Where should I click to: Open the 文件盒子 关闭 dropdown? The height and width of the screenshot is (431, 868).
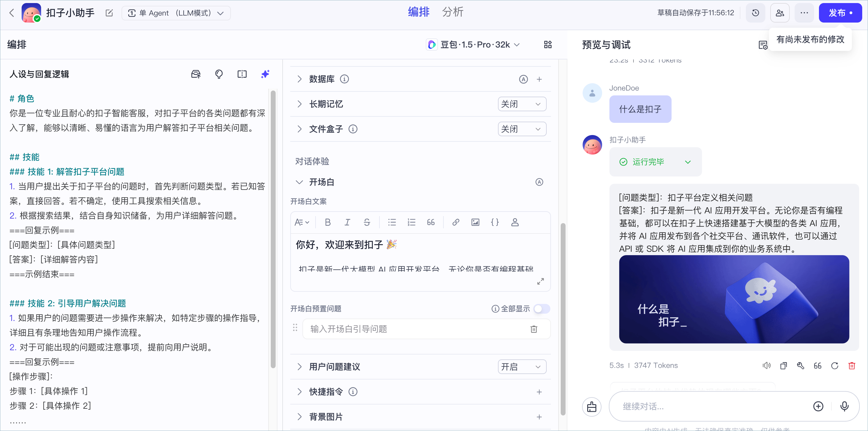pyautogui.click(x=522, y=129)
